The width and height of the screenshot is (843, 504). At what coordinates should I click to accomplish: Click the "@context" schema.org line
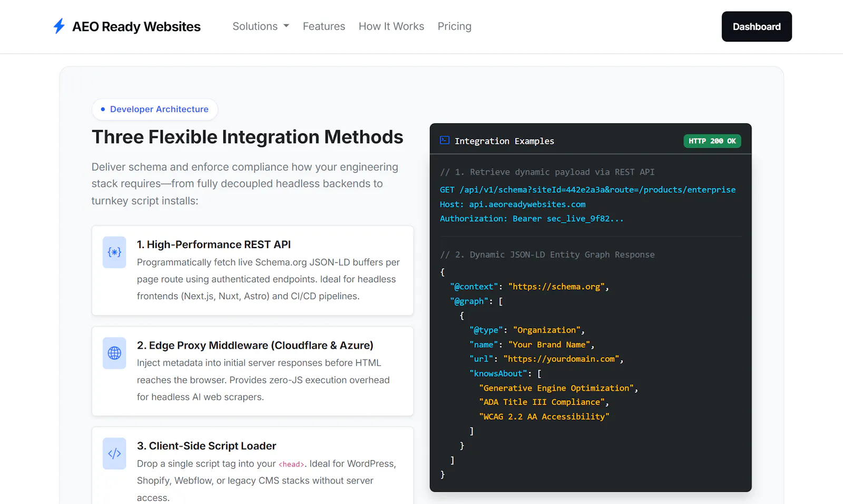[530, 286]
